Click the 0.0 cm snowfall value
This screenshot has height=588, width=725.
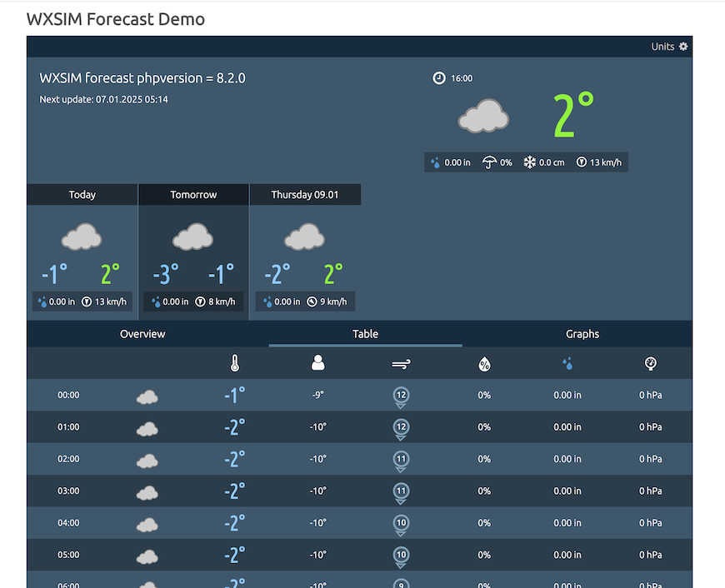(x=552, y=162)
